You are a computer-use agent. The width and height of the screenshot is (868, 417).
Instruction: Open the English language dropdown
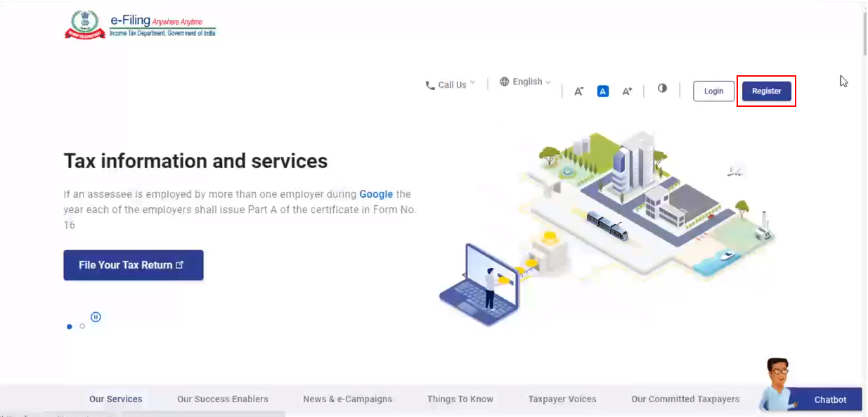[528, 82]
